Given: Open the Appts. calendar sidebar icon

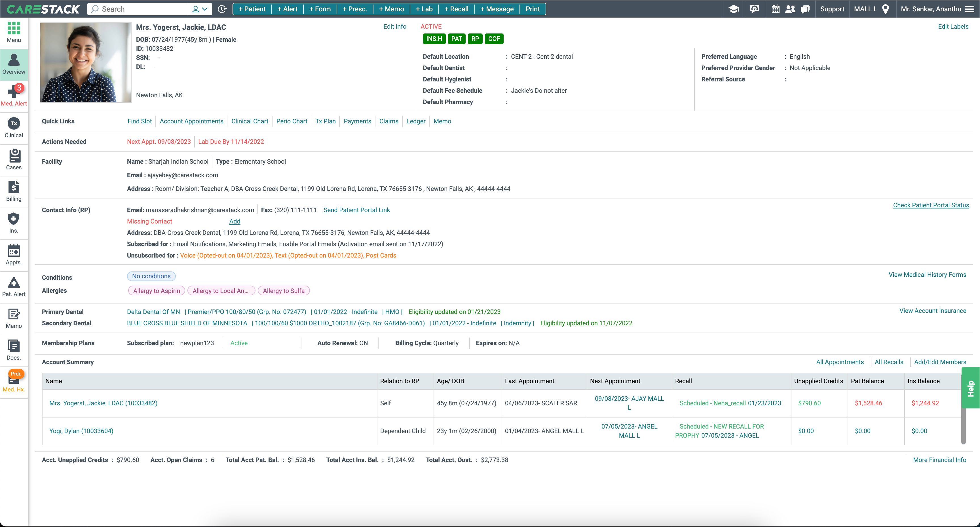Looking at the screenshot, I should click(14, 255).
